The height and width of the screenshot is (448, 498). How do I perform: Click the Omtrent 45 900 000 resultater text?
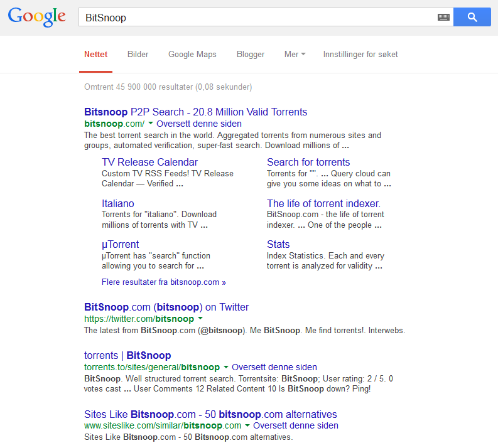point(168,87)
